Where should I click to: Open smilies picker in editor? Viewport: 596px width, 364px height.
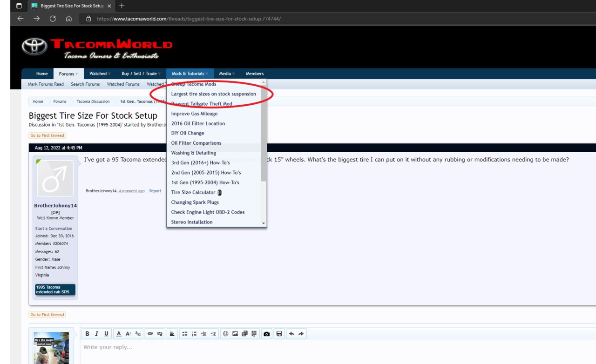[225, 334]
